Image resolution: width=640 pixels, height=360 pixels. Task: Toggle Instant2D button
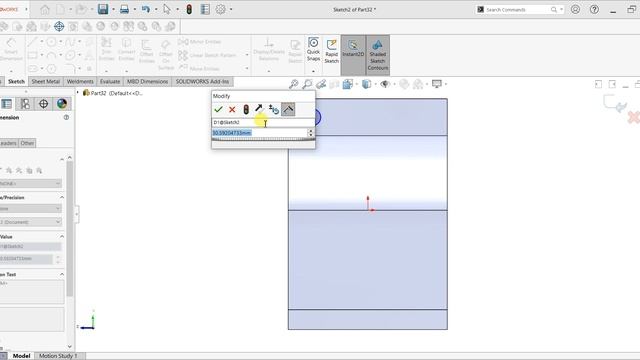(353, 55)
